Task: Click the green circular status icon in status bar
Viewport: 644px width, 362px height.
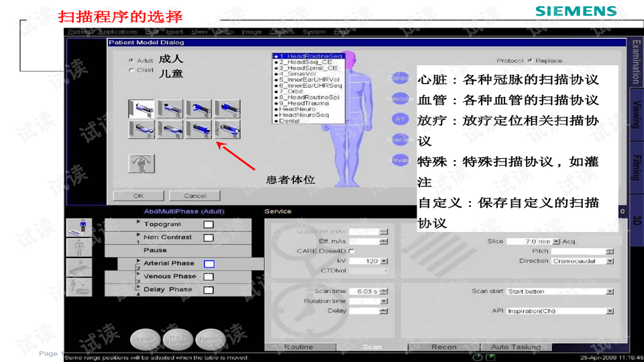Action: point(477,357)
